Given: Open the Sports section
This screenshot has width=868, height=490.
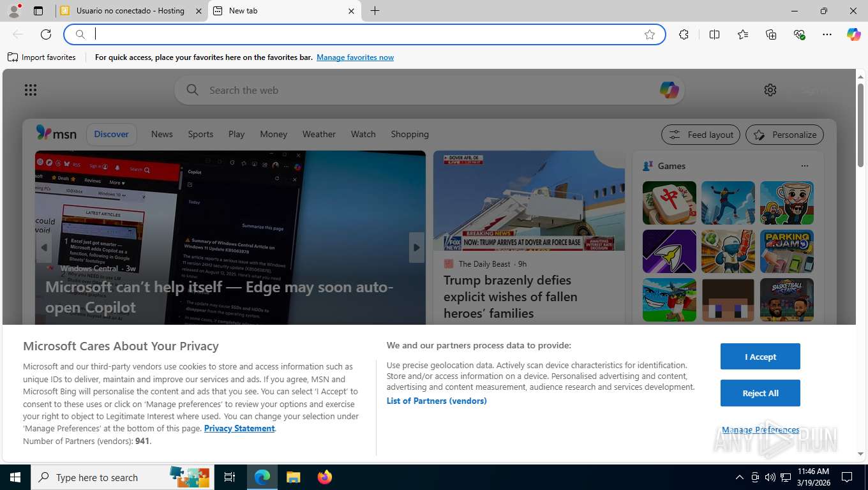Looking at the screenshot, I should (200, 134).
